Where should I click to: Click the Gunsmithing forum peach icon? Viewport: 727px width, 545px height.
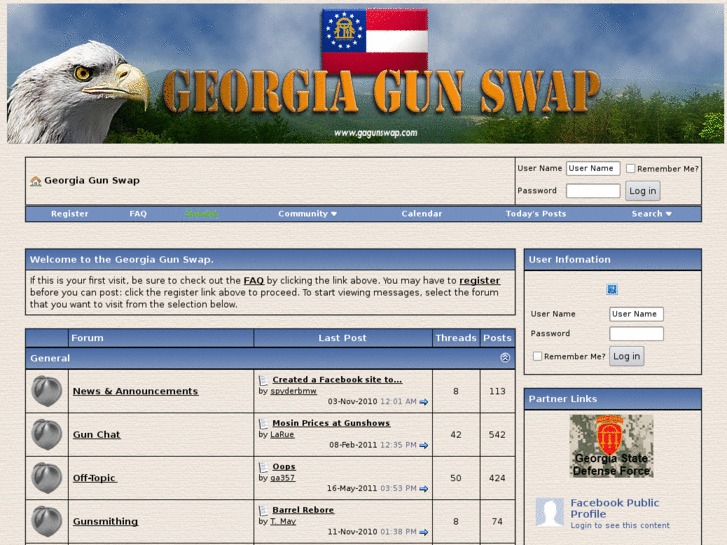click(x=47, y=521)
